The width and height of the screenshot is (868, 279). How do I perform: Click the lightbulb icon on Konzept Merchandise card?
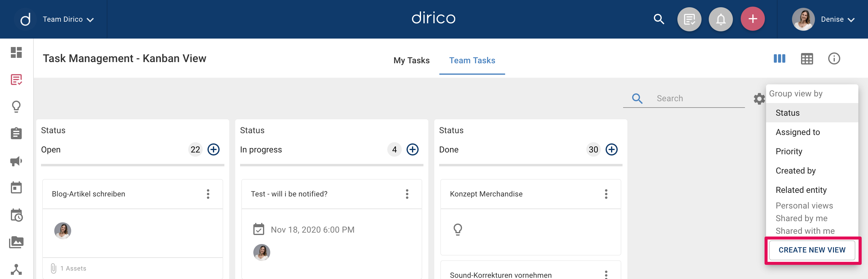pyautogui.click(x=458, y=230)
